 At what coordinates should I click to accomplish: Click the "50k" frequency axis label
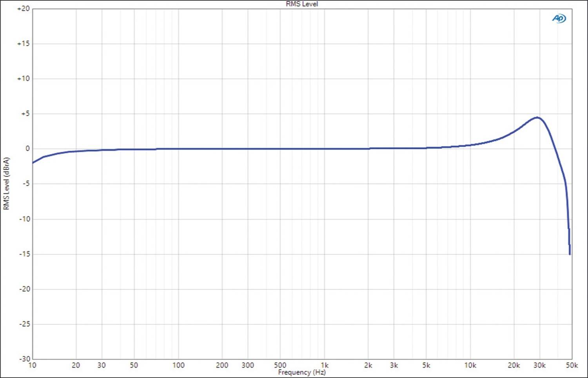click(x=572, y=365)
